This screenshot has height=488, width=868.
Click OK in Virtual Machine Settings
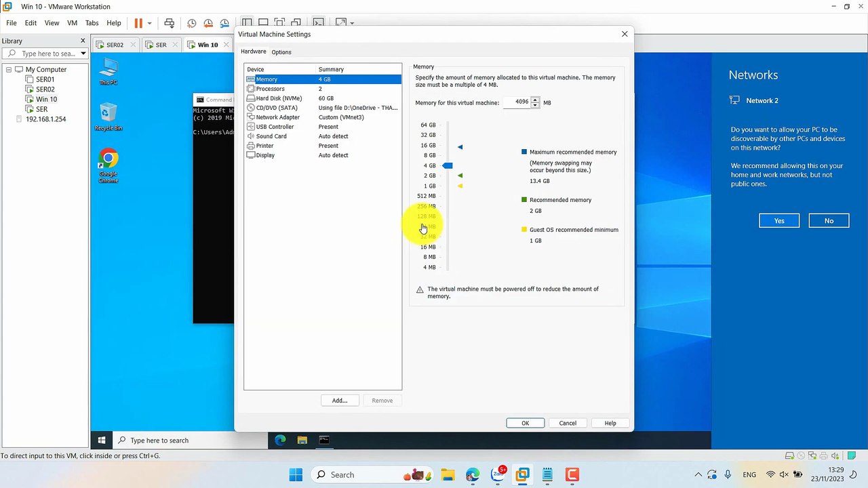click(x=525, y=423)
